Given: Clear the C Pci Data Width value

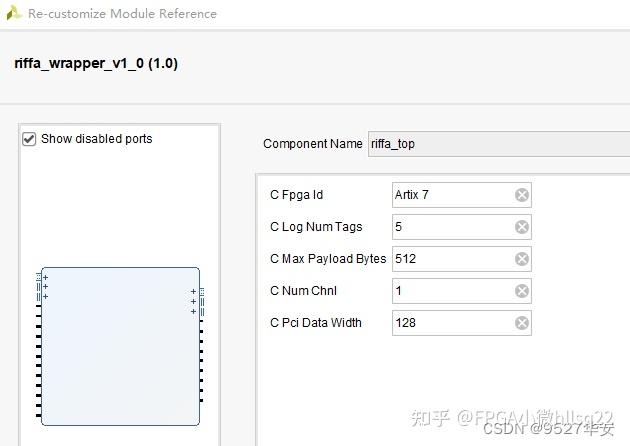Looking at the screenshot, I should pyautogui.click(x=521, y=323).
